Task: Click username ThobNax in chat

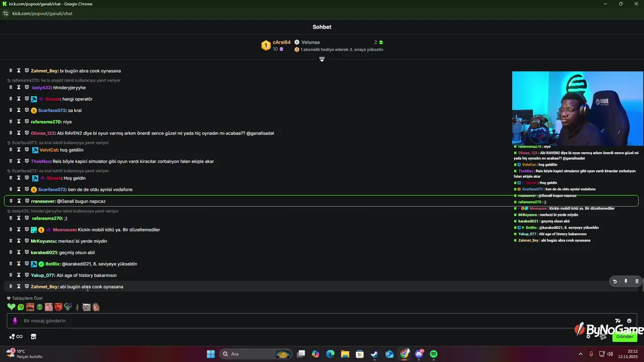Action: [41, 161]
